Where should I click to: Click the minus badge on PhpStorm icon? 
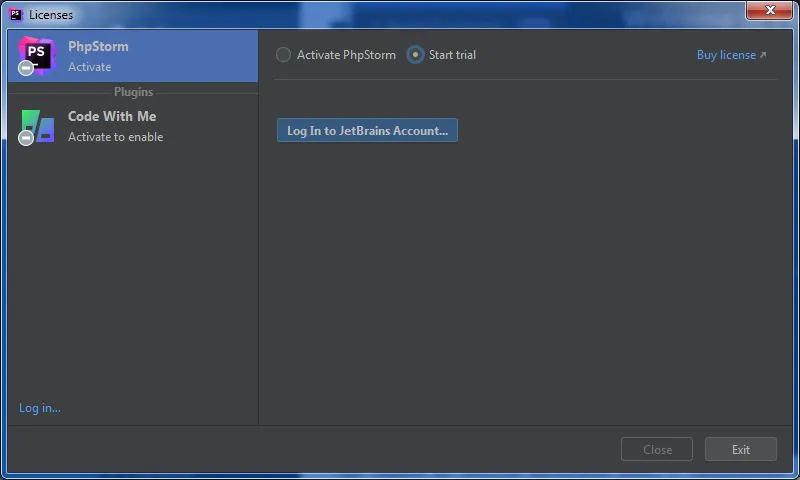point(26,68)
